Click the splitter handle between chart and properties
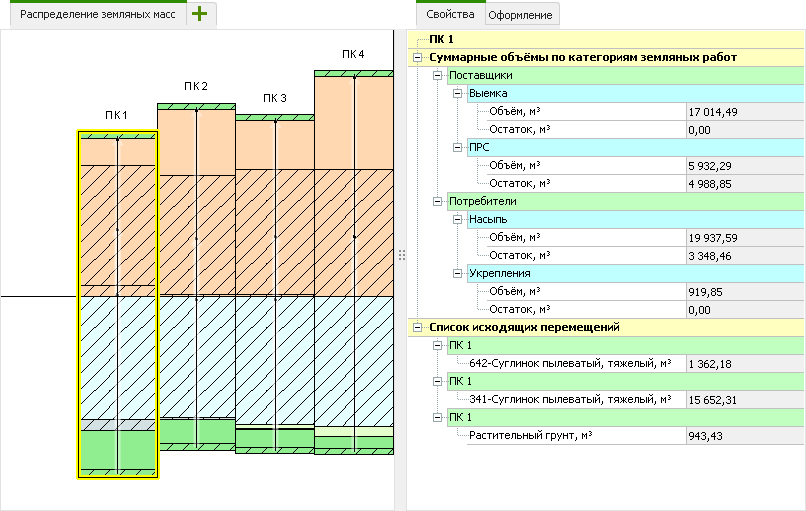 pyautogui.click(x=401, y=255)
